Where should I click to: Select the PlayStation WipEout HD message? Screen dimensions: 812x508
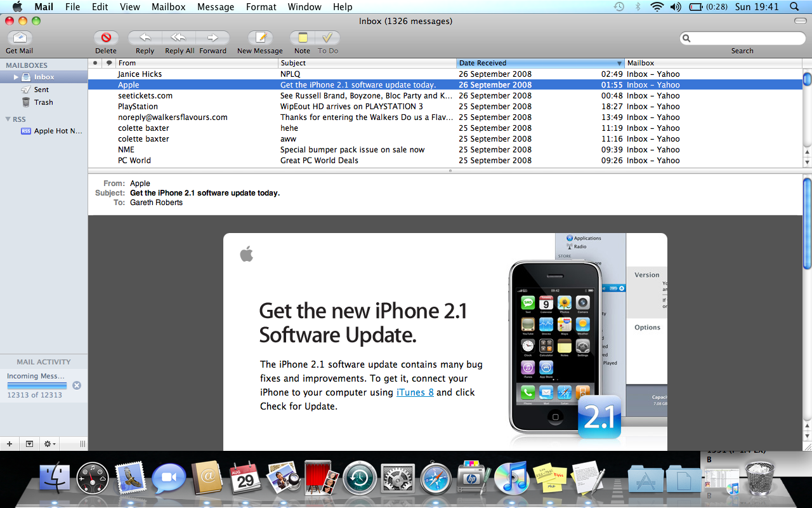point(445,107)
